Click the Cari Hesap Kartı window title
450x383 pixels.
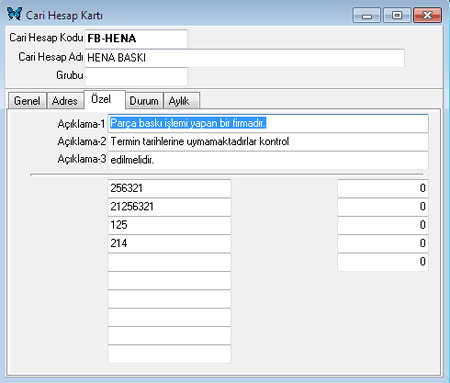point(64,16)
